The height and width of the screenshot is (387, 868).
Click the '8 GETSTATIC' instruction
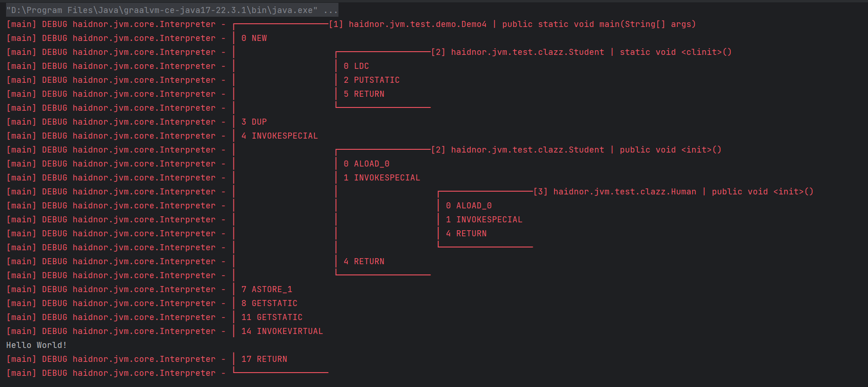tap(270, 303)
